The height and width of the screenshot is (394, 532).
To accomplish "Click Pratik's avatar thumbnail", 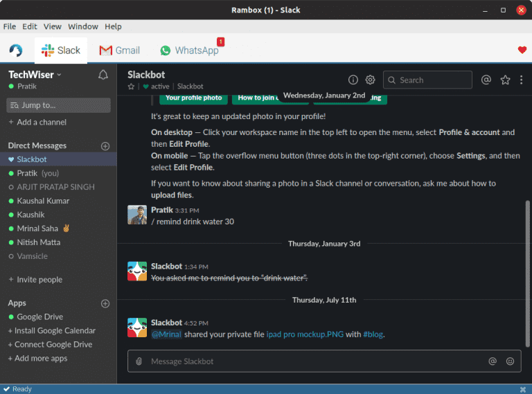I will tap(137, 215).
